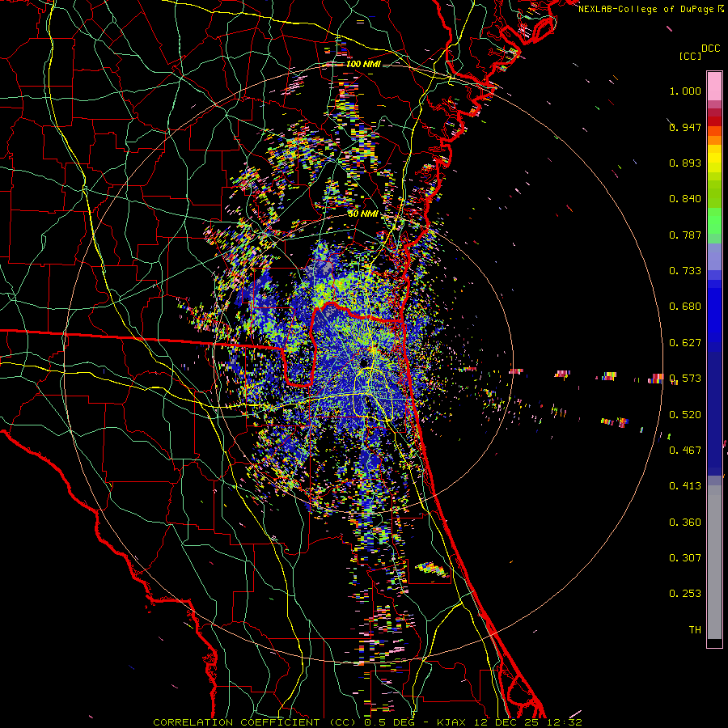Select the 0.627 legend value
The width and height of the screenshot is (728, 728).
[685, 343]
